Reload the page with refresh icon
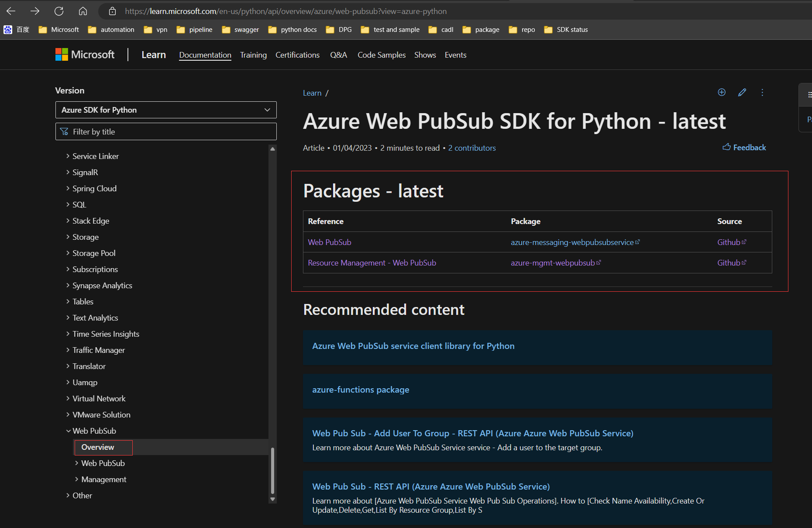 point(59,11)
